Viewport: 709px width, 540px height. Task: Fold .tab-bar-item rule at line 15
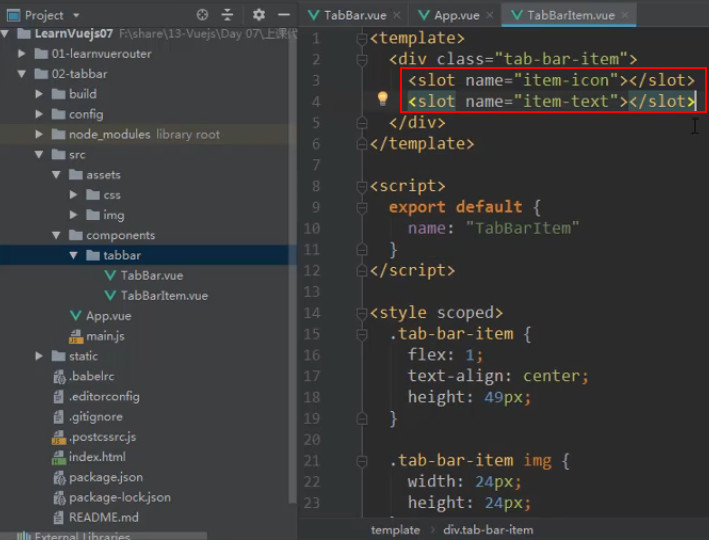tap(361, 335)
